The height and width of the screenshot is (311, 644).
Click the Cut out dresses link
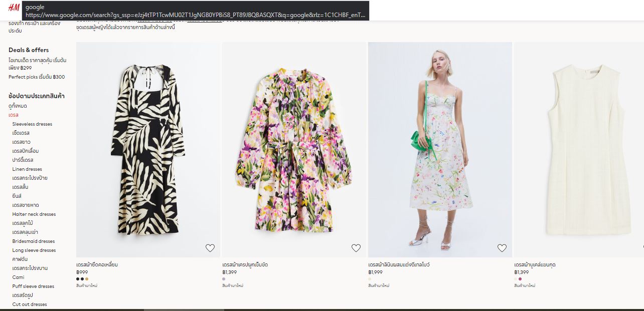(x=30, y=304)
